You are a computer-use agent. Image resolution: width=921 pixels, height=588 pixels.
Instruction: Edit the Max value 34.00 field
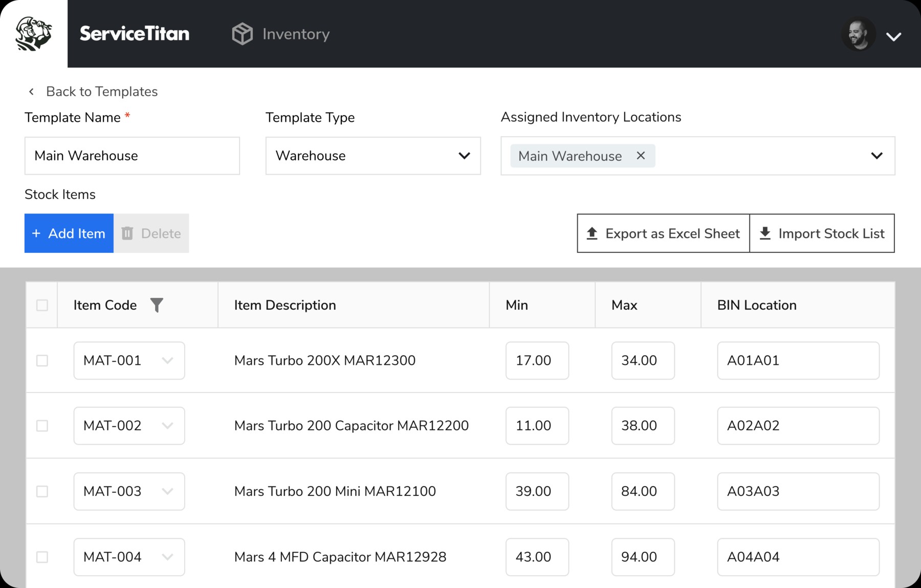click(x=643, y=361)
